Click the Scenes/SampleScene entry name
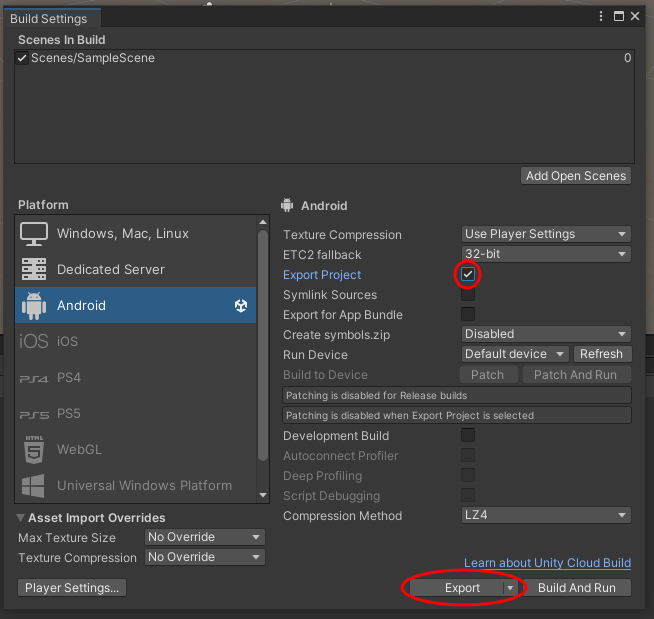 click(93, 58)
